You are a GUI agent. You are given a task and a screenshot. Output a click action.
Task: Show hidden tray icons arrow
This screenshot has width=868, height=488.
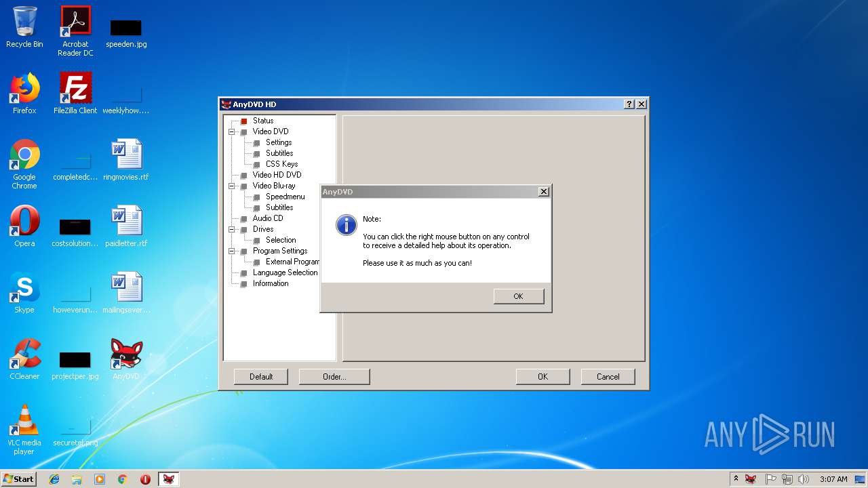pos(736,479)
